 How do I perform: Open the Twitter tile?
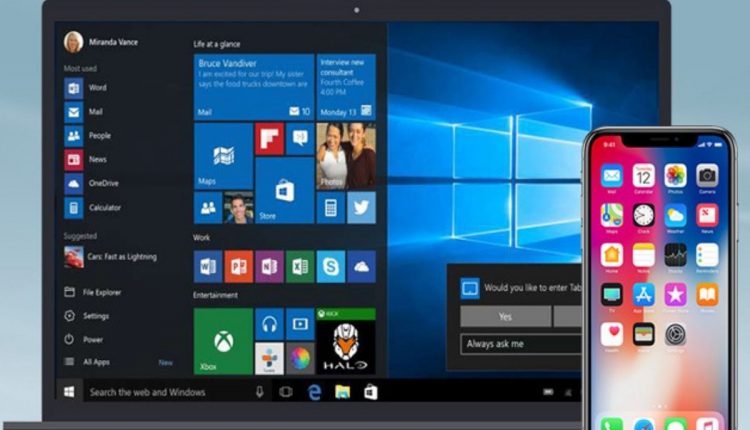click(x=361, y=208)
